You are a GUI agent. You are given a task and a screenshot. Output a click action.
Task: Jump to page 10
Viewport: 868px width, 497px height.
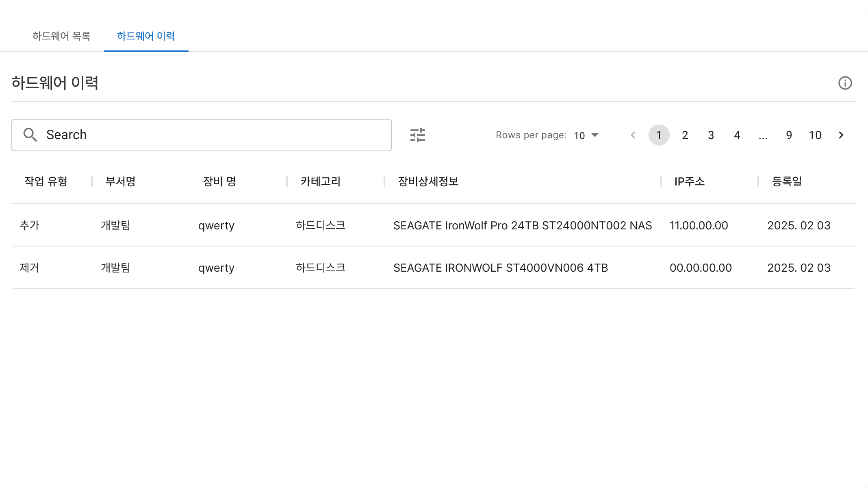pyautogui.click(x=815, y=135)
